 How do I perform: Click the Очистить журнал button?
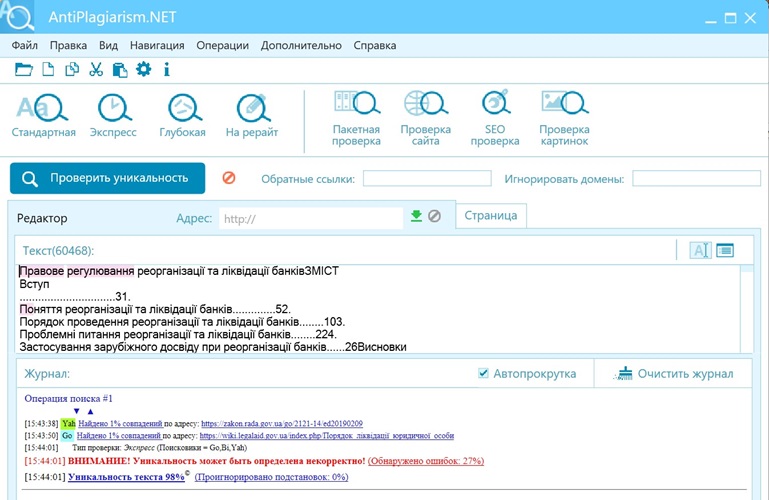673,374
